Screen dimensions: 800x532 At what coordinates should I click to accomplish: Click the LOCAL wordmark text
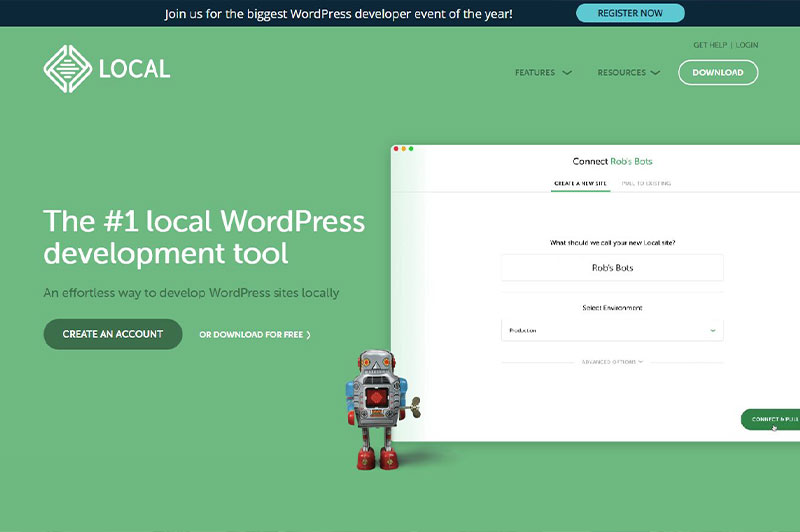click(x=134, y=69)
